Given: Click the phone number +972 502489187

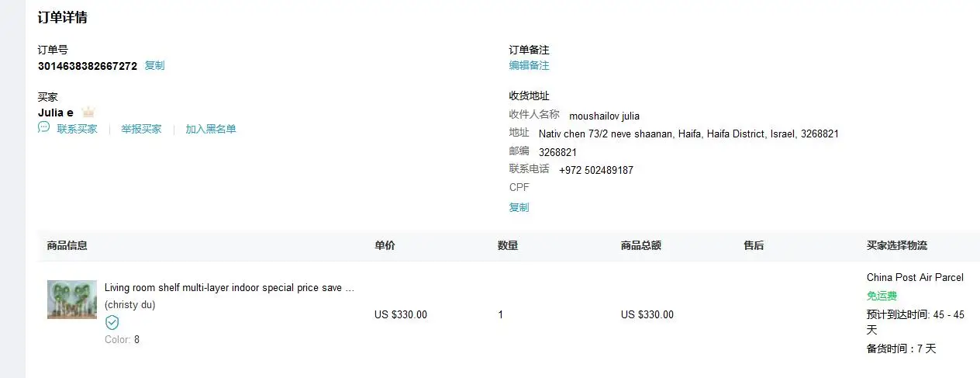Looking at the screenshot, I should coord(595,170).
